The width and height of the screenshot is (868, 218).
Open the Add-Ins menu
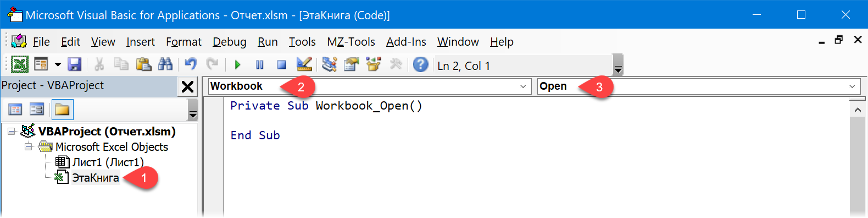tap(406, 42)
